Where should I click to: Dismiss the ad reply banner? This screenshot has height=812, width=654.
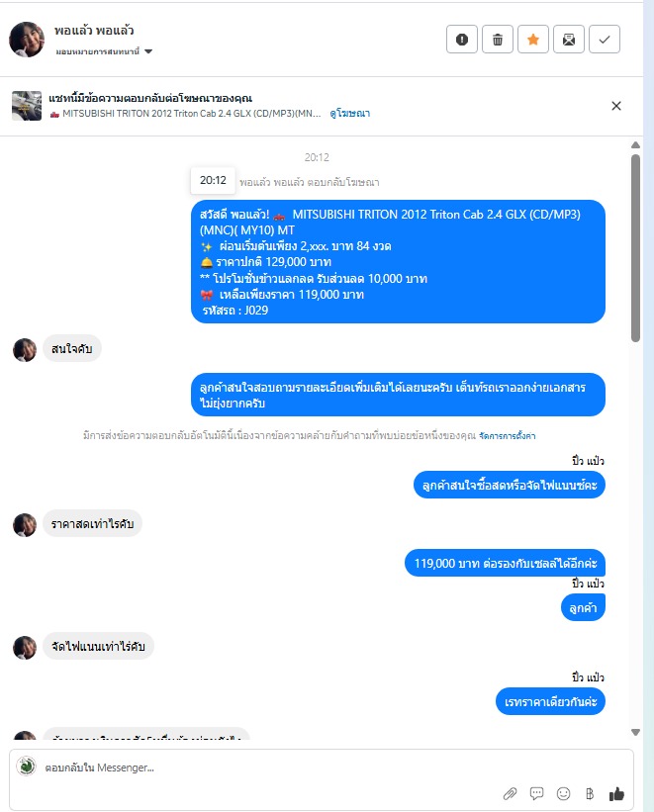[616, 106]
